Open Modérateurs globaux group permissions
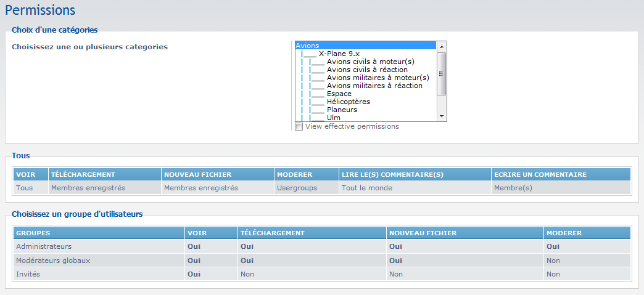The width and height of the screenshot is (644, 295). [x=53, y=261]
